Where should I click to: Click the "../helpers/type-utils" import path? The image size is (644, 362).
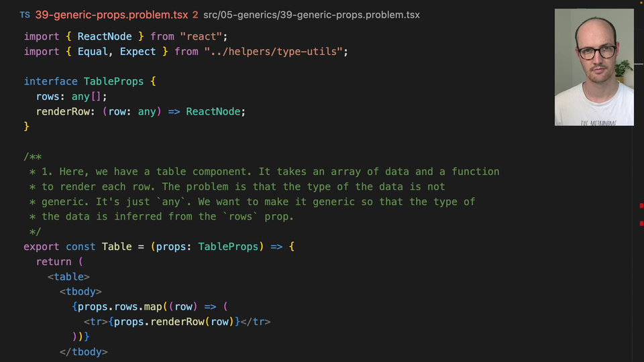coord(276,52)
